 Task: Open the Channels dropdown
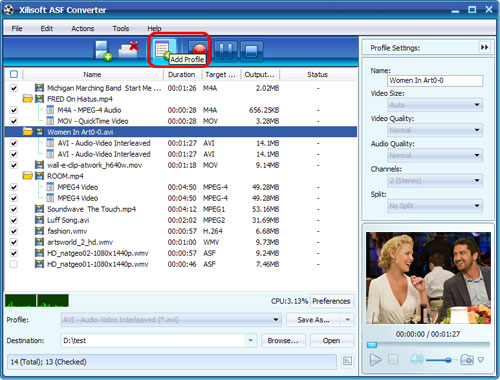435,181
